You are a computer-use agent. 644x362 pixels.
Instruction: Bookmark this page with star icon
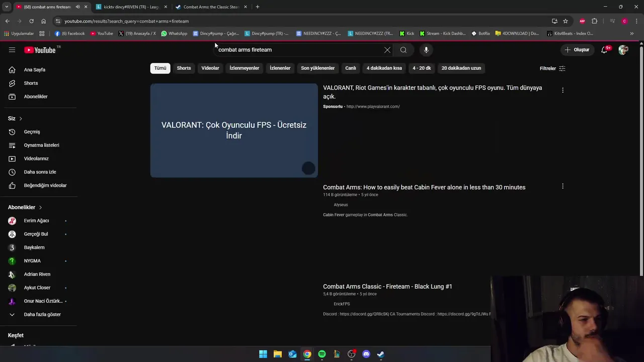(x=566, y=21)
